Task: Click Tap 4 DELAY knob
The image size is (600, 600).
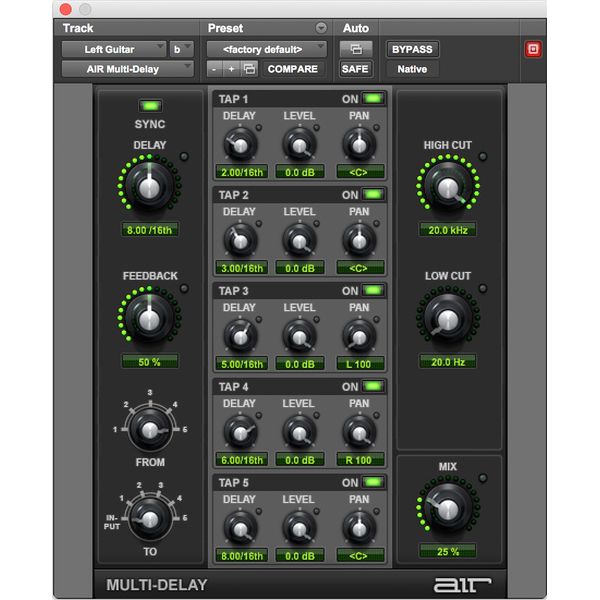Action: pos(240,433)
